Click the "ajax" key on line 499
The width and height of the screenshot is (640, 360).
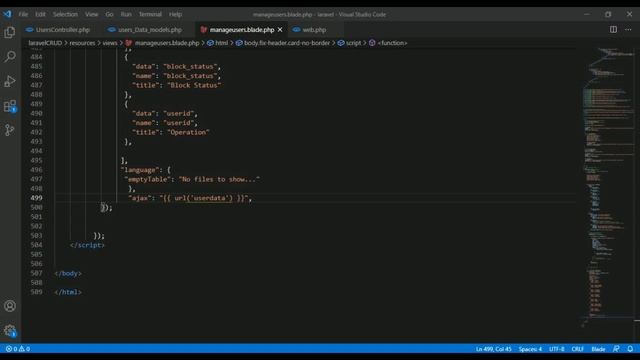(141, 198)
